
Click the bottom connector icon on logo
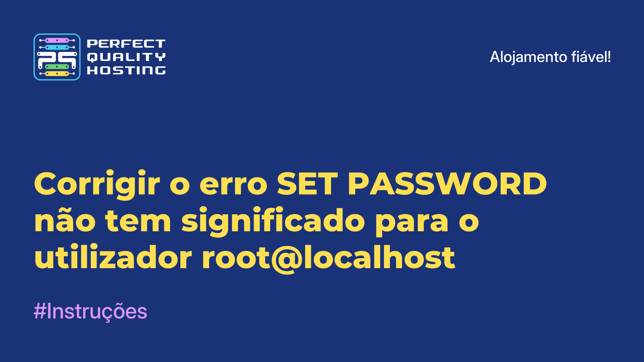point(57,74)
